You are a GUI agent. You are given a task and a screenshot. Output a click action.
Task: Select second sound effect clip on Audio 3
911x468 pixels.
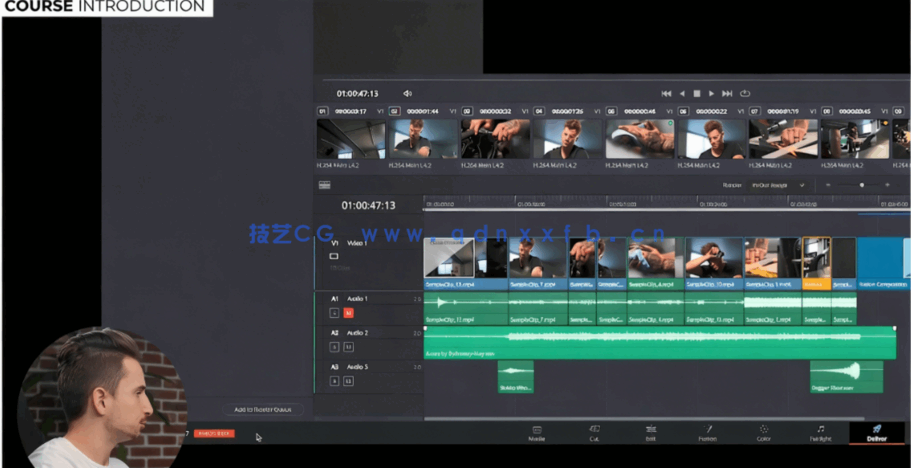[847, 377]
